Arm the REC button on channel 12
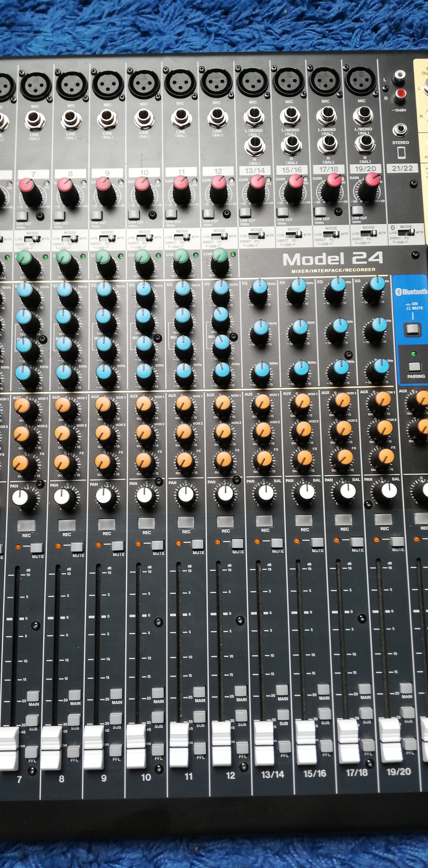The width and height of the screenshot is (428, 868). coord(225,521)
